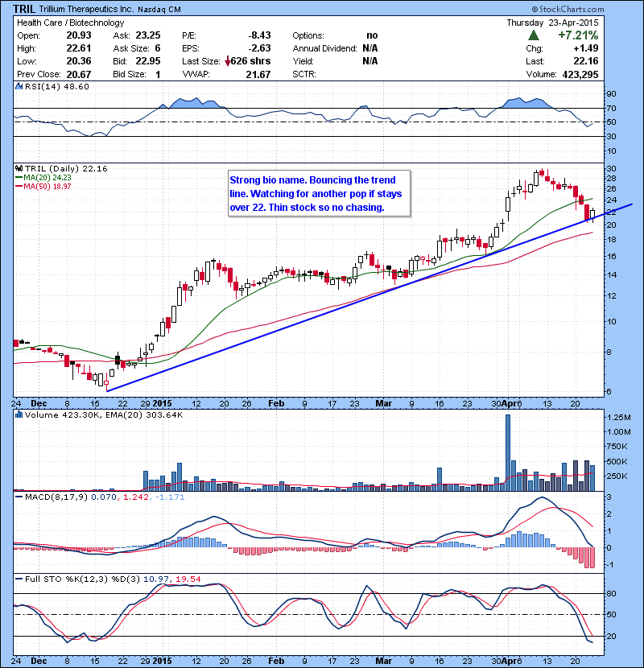The image size is (644, 668).
Task: Click the Mar label on the bottom date axis
Action: (384, 662)
